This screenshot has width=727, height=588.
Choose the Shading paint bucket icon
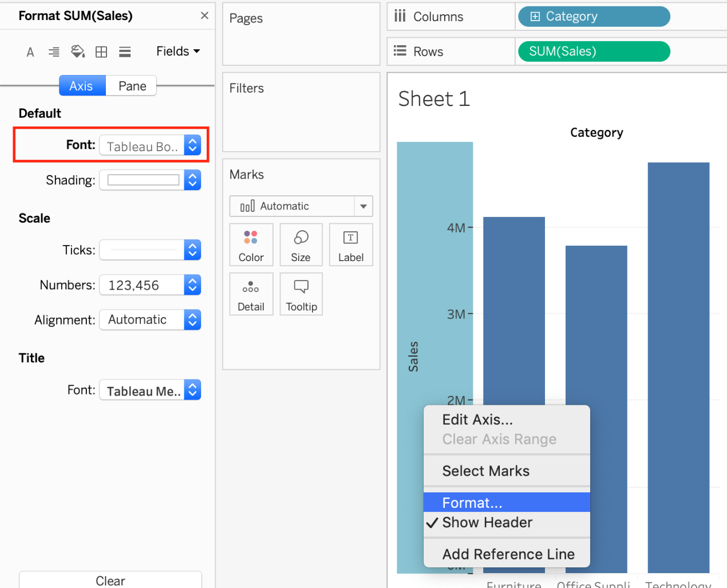[77, 52]
